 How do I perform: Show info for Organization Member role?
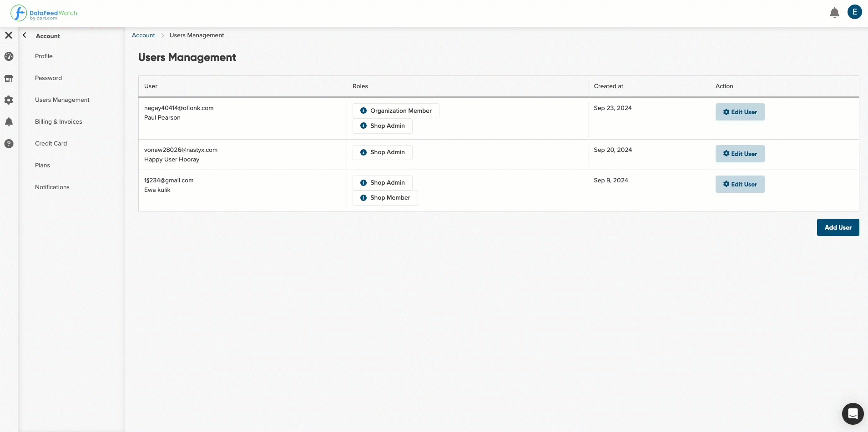(x=363, y=111)
